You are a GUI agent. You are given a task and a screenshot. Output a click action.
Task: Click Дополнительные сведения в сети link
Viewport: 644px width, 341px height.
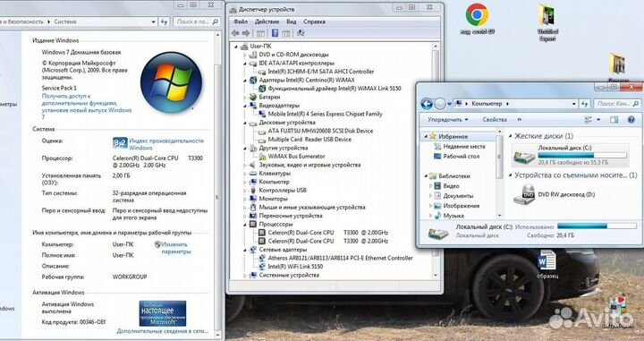coord(163,331)
